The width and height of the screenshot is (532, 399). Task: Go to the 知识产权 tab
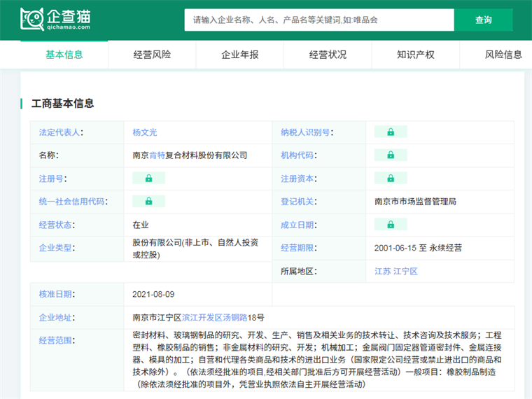click(x=416, y=55)
